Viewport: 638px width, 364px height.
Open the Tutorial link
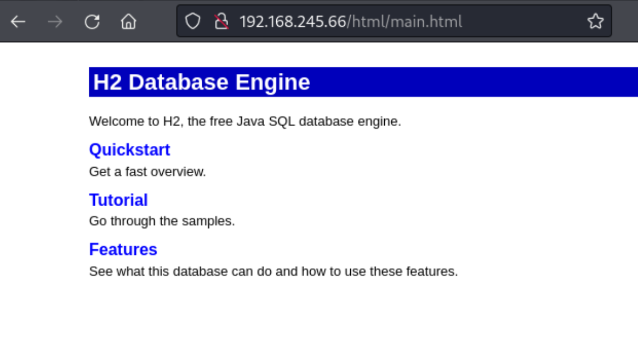pos(118,200)
